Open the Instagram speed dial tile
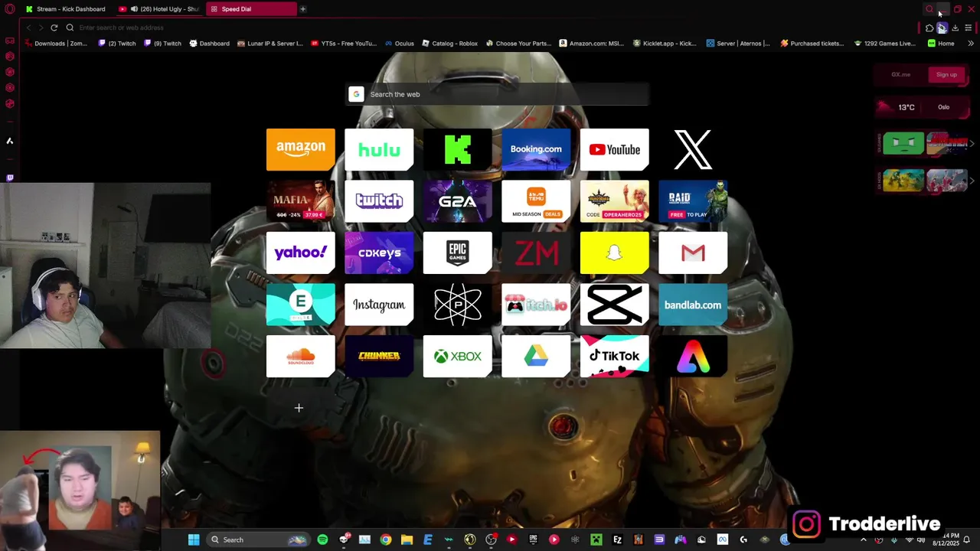This screenshot has height=551, width=980. (379, 305)
